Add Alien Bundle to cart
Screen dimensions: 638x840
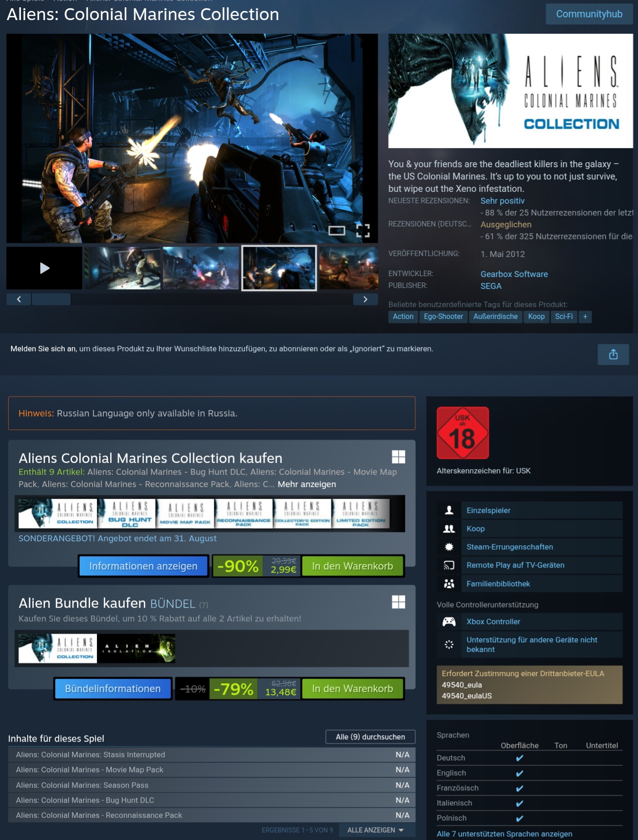(x=352, y=688)
